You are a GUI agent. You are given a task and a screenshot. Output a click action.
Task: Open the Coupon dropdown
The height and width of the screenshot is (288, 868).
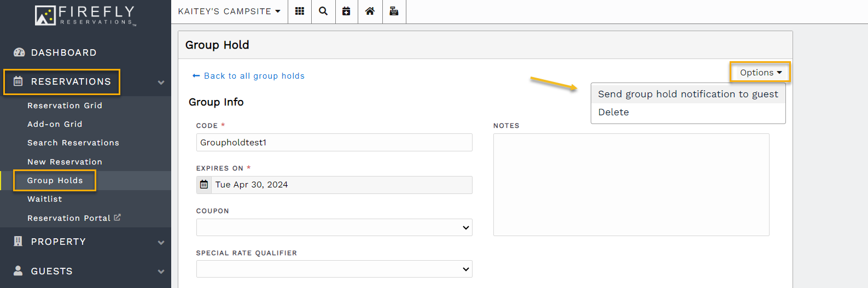pos(334,227)
